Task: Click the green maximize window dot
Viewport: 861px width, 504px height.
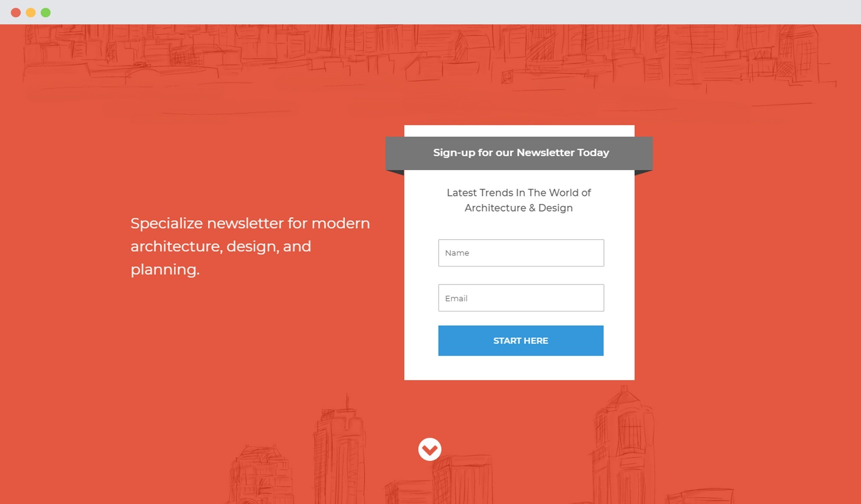Action: pyautogui.click(x=46, y=13)
